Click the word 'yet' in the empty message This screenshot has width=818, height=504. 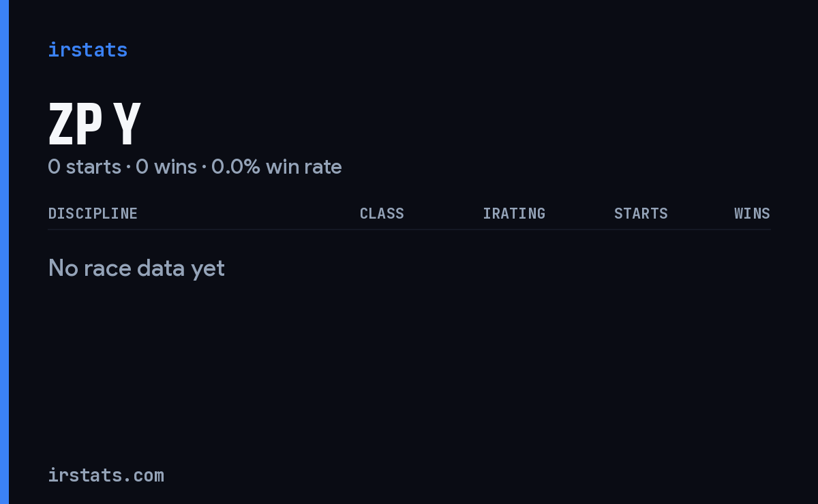point(208,270)
